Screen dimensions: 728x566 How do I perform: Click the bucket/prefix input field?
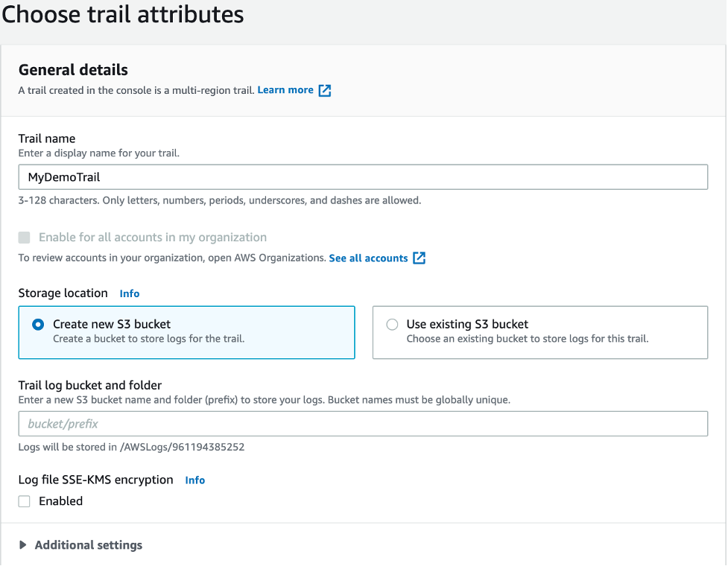click(363, 424)
